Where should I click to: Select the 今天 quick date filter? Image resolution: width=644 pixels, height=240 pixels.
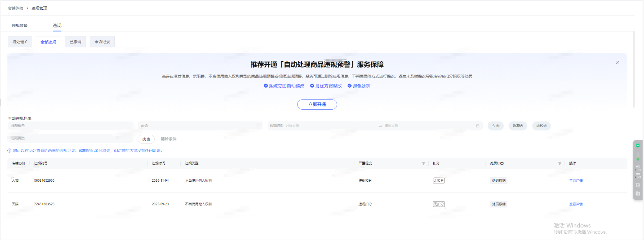(x=495, y=126)
